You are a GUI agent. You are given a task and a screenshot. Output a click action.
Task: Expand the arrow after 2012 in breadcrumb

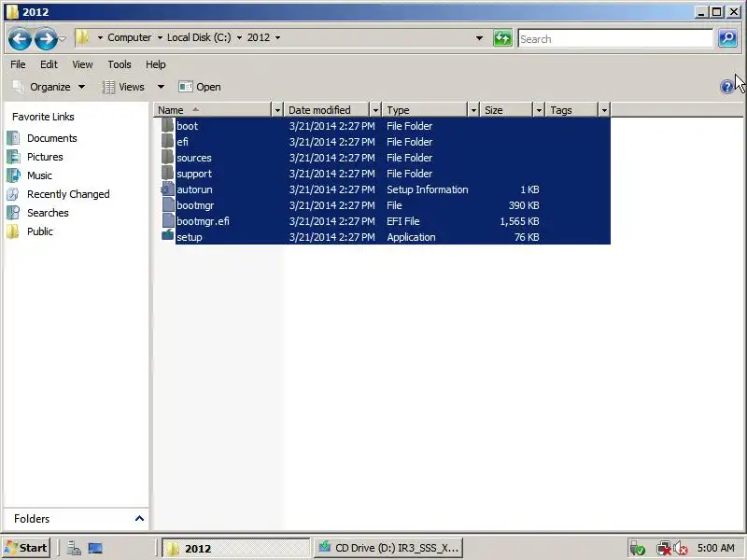click(277, 37)
